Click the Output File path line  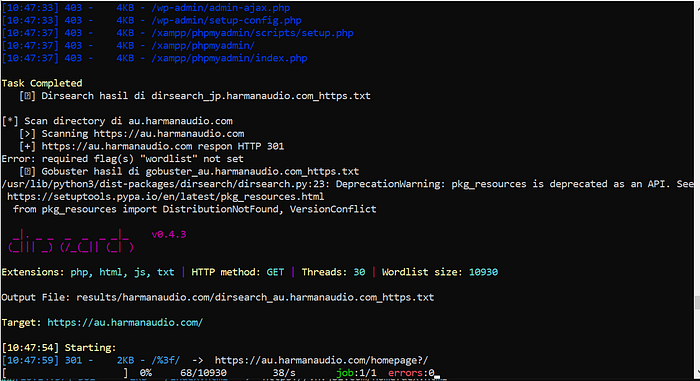[218, 297]
